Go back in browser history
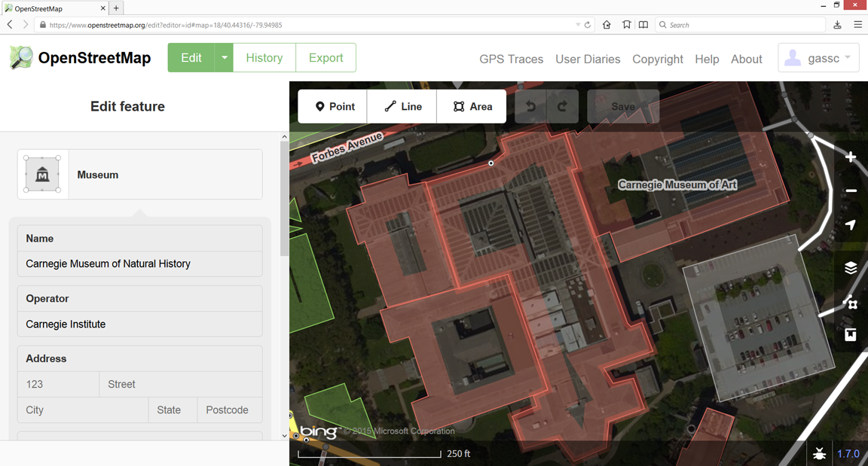This screenshot has width=868, height=466. point(10,25)
